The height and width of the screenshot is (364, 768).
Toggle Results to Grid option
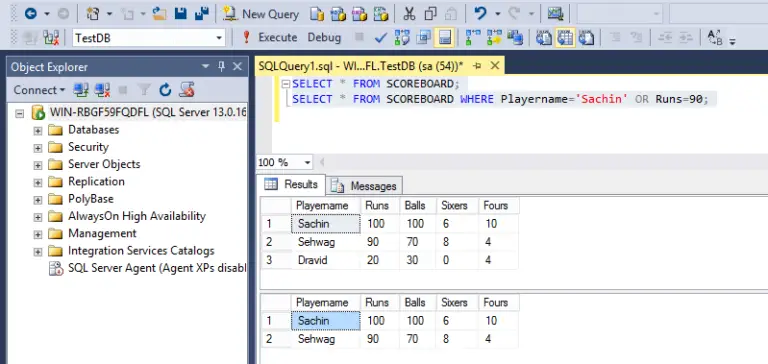[565, 38]
